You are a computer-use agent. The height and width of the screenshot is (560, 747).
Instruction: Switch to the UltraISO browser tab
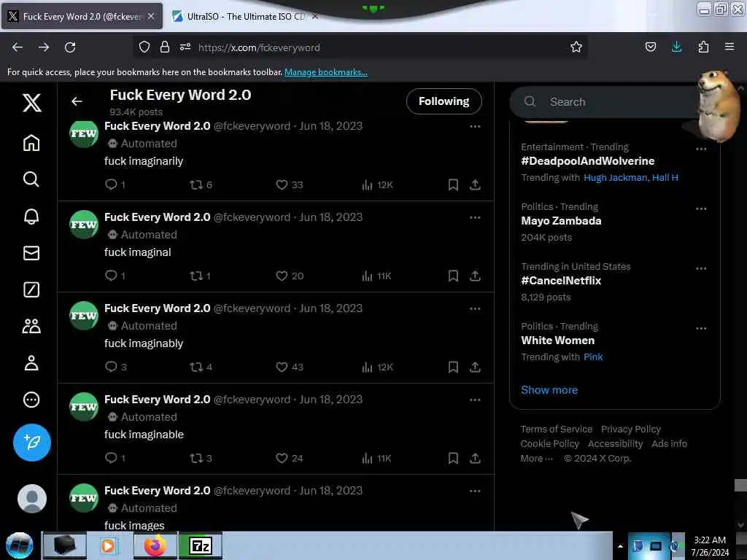[x=245, y=16]
